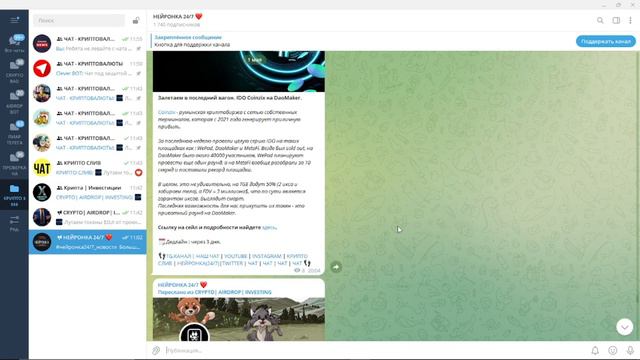Open the НЕЙРОНКА 24/7 channel header info
The width and height of the screenshot is (640, 360).
click(178, 20)
